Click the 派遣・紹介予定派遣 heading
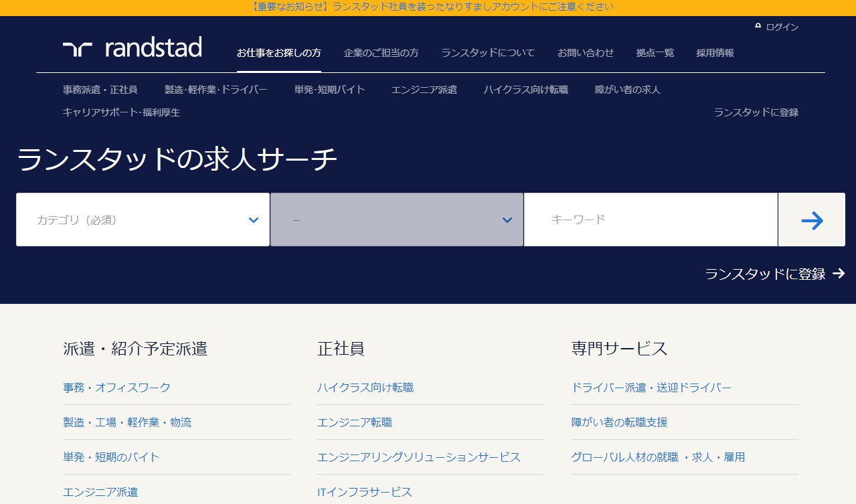This screenshot has height=504, width=856. pos(135,349)
